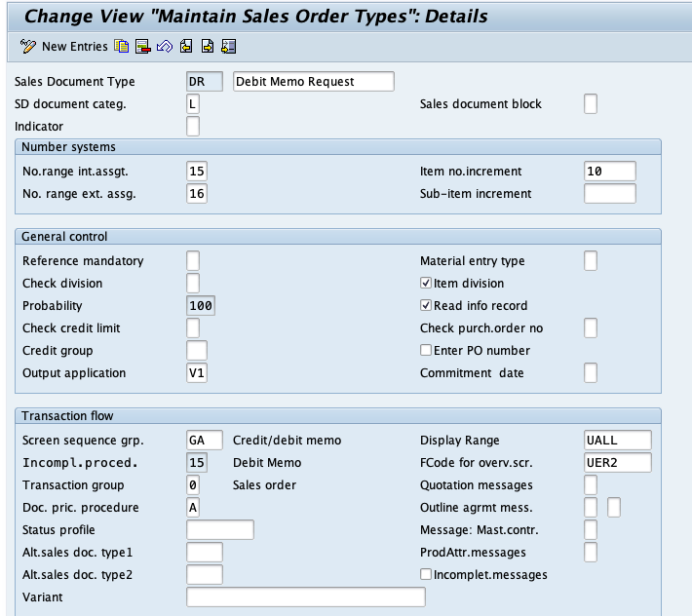
Task: Click the FCode for overv.scr. field UER2
Action: (617, 463)
